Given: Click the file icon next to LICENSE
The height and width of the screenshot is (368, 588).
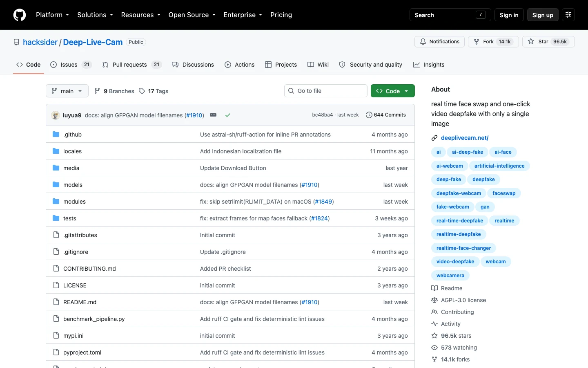Looking at the screenshot, I should coord(56,285).
